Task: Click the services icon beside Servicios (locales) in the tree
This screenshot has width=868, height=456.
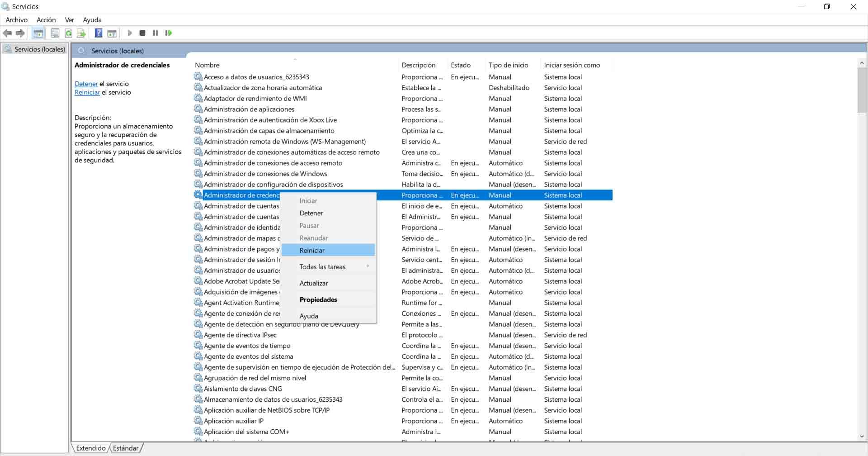Action: coord(7,49)
